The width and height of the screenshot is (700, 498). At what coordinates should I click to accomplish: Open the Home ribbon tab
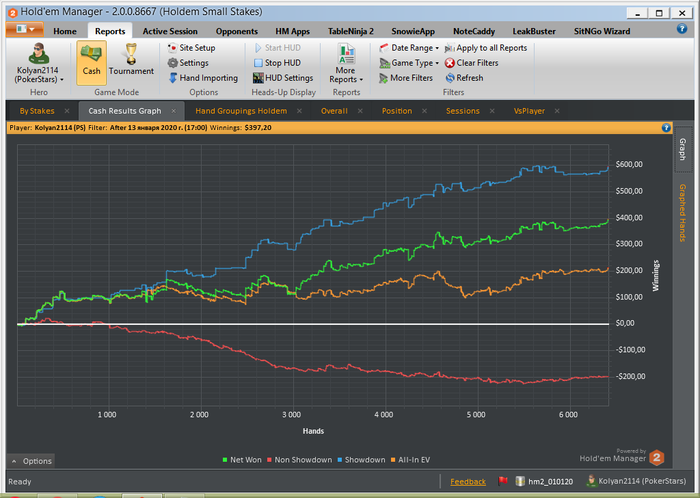point(65,31)
